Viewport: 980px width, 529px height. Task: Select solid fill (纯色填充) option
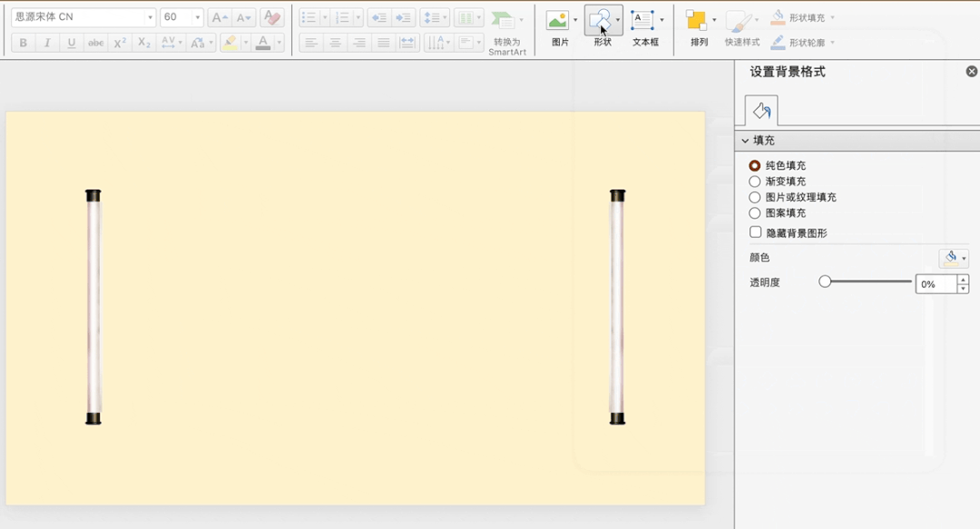(755, 166)
